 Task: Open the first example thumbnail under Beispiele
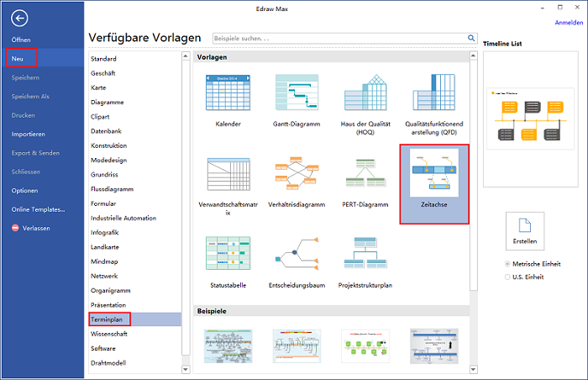click(x=228, y=346)
